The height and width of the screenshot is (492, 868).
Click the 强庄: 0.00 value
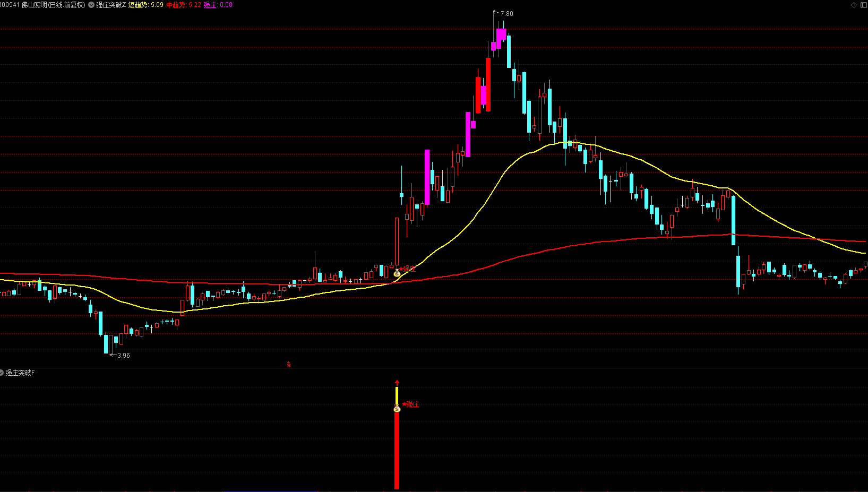tap(218, 5)
